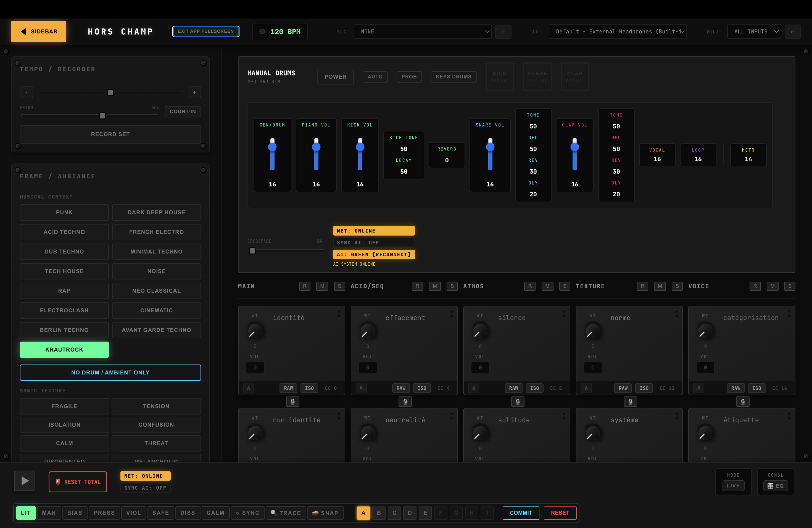Click the microphone icon under the effacement card
This screenshot has width=812, height=528.
(x=405, y=402)
